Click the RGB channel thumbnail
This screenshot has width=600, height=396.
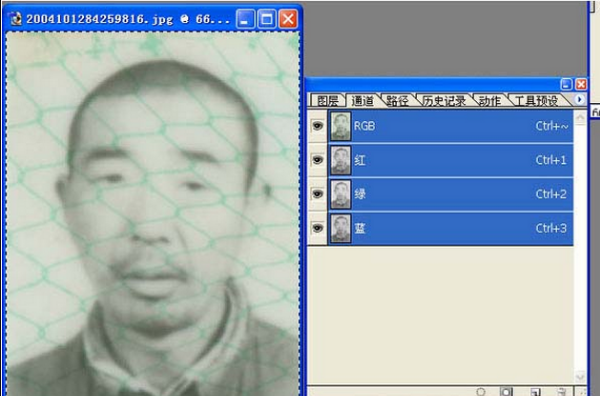pos(341,126)
